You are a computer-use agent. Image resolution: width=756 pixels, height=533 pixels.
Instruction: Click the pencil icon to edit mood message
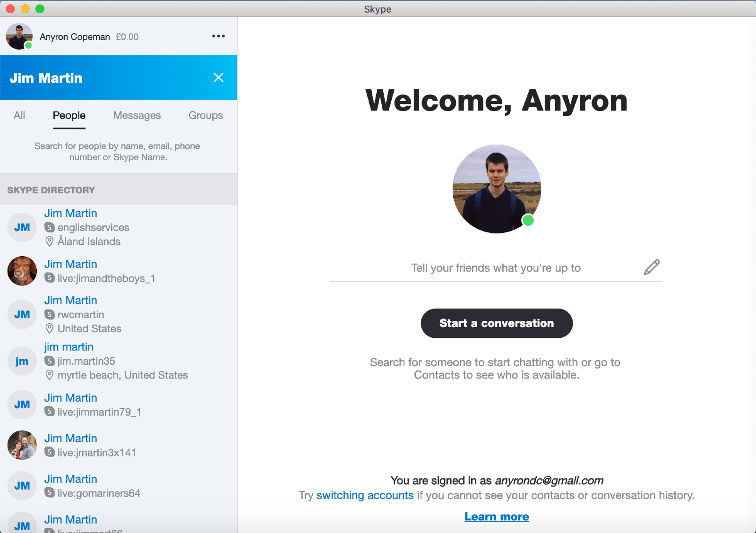pyautogui.click(x=652, y=267)
